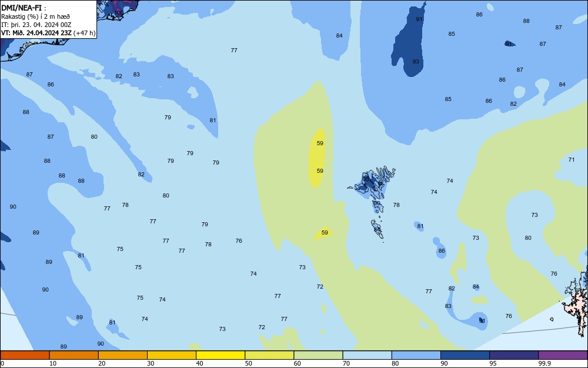Click the legend tick label "0"
The width and height of the screenshot is (588, 368).
click(x=2, y=363)
